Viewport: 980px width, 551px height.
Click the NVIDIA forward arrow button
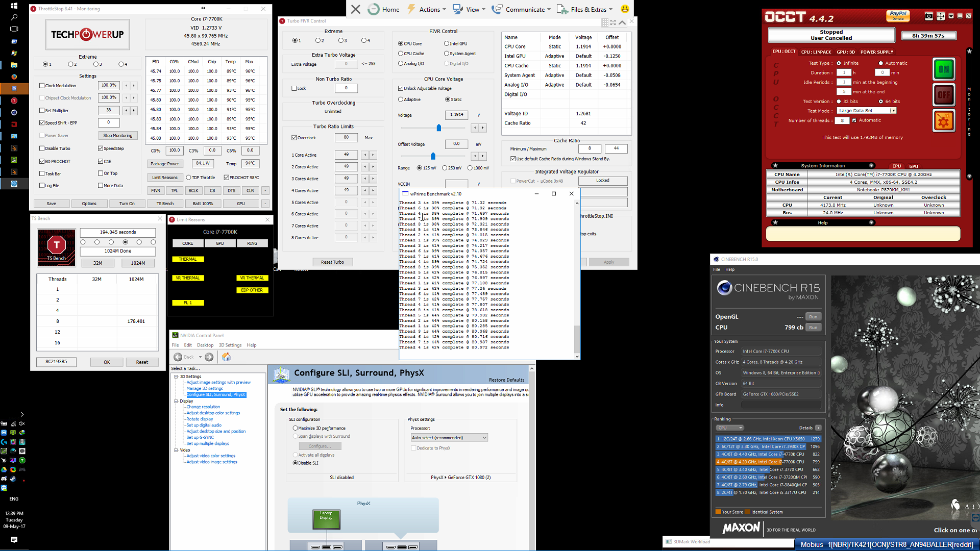point(209,357)
